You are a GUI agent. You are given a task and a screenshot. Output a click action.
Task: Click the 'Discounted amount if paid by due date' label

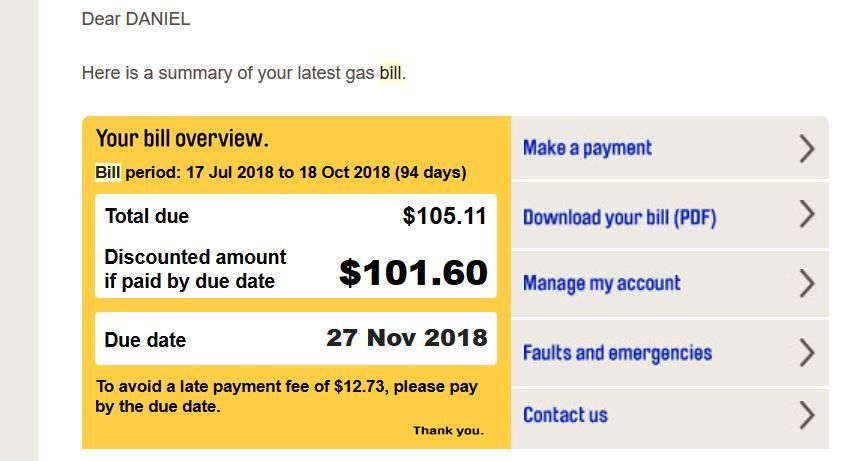click(x=195, y=269)
